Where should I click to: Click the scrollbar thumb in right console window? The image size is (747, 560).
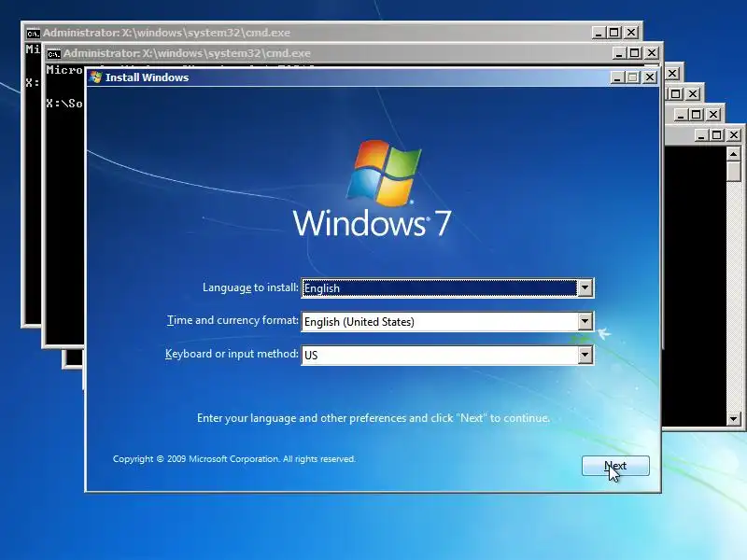(734, 172)
